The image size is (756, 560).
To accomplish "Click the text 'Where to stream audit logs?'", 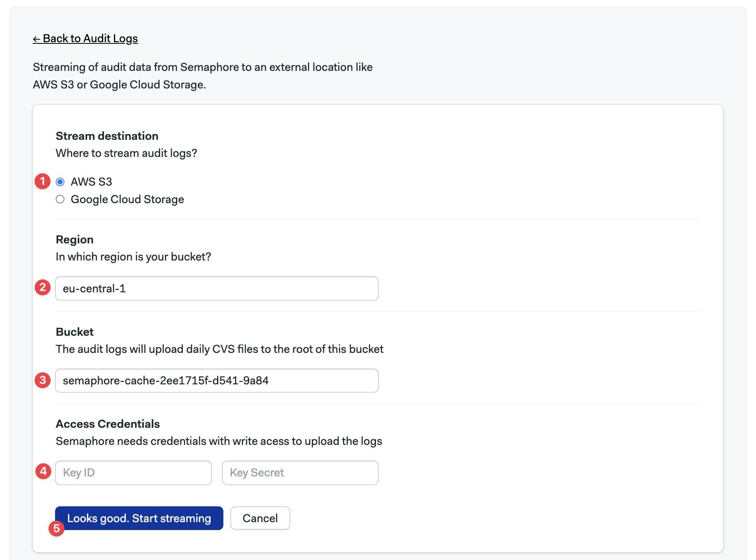I will 126,153.
